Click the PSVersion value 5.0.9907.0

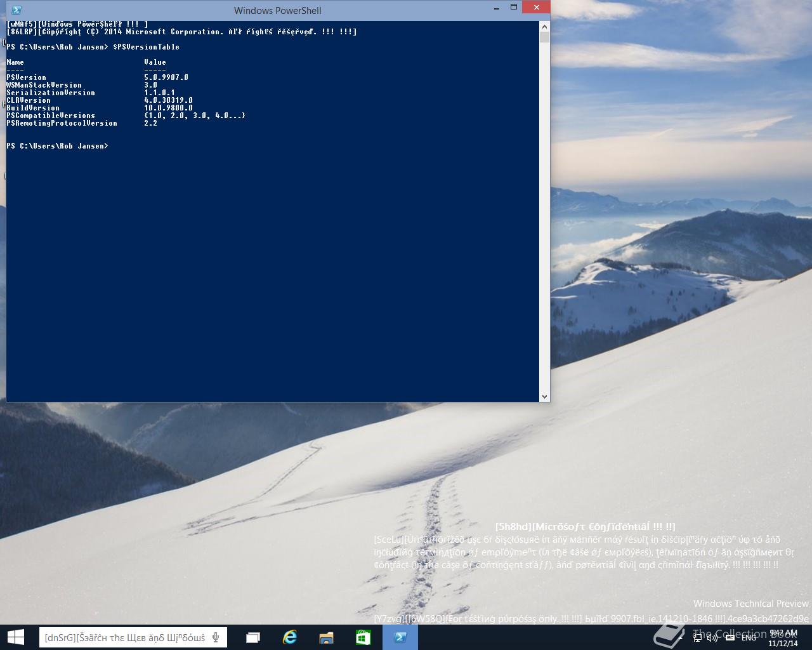click(166, 77)
